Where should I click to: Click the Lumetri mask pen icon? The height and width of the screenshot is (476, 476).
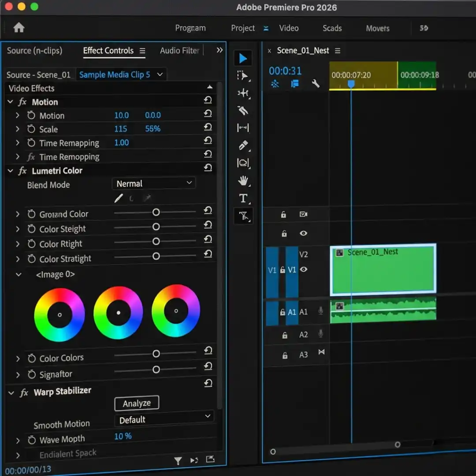click(119, 198)
